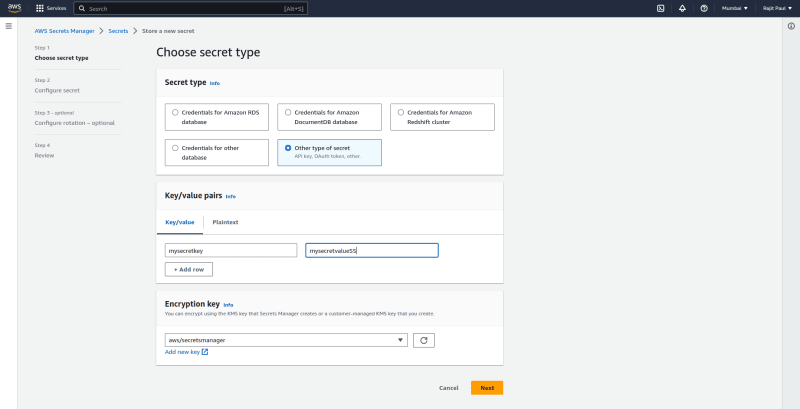Viewport: 800px width, 409px height.
Task: Open the help question-mark menu
Action: pos(704,8)
